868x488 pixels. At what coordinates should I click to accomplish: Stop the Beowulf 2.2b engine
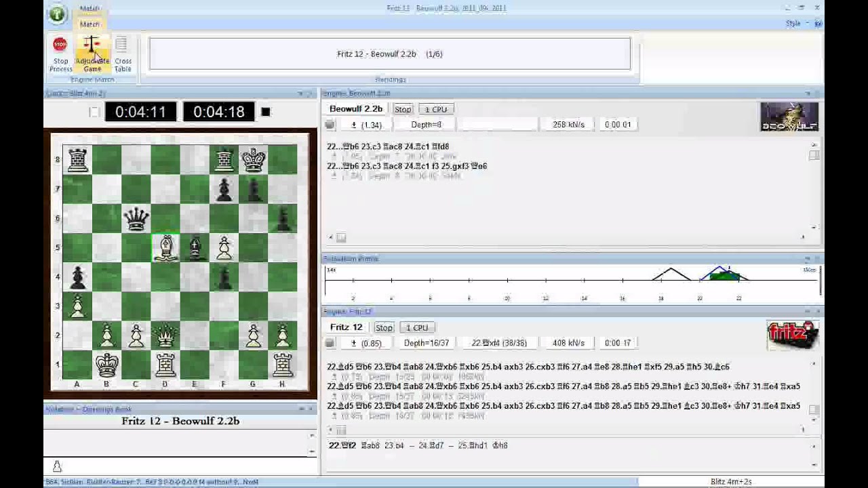click(x=403, y=109)
